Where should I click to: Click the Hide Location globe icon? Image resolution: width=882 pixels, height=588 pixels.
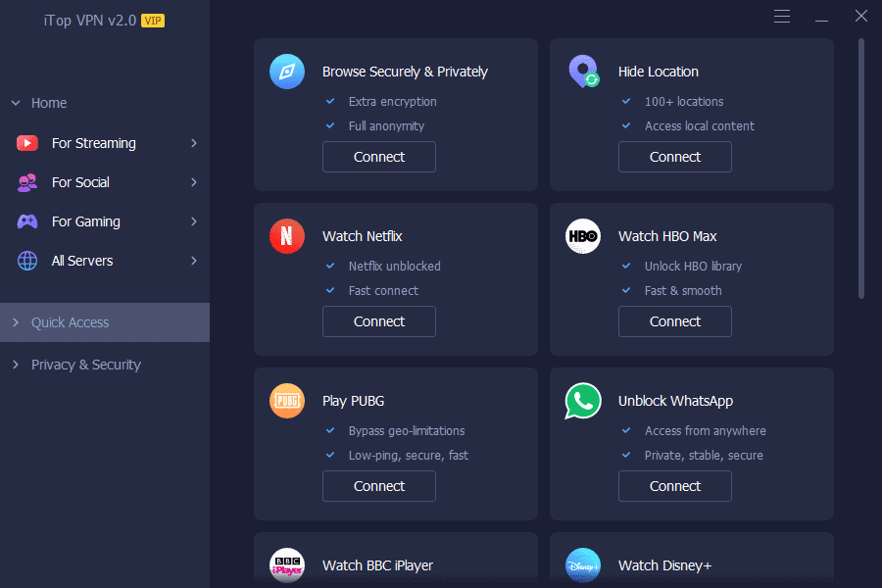[582, 72]
